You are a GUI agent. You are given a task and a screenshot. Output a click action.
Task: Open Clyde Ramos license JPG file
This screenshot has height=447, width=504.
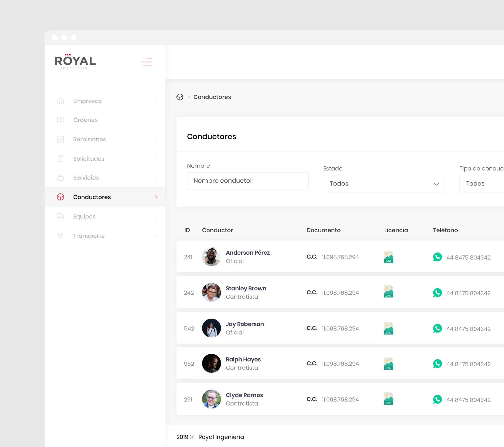pyautogui.click(x=388, y=399)
